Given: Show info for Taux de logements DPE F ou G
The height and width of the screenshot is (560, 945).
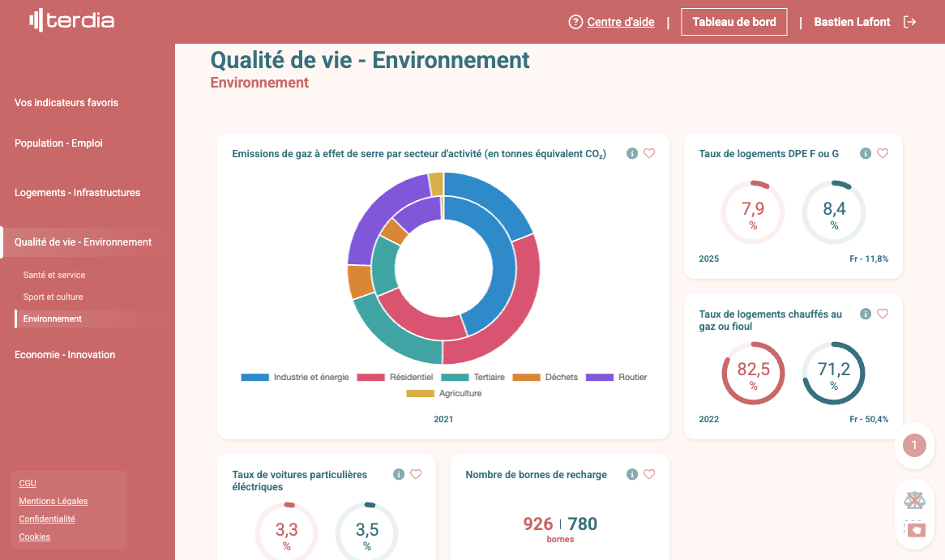Looking at the screenshot, I should point(866,153).
